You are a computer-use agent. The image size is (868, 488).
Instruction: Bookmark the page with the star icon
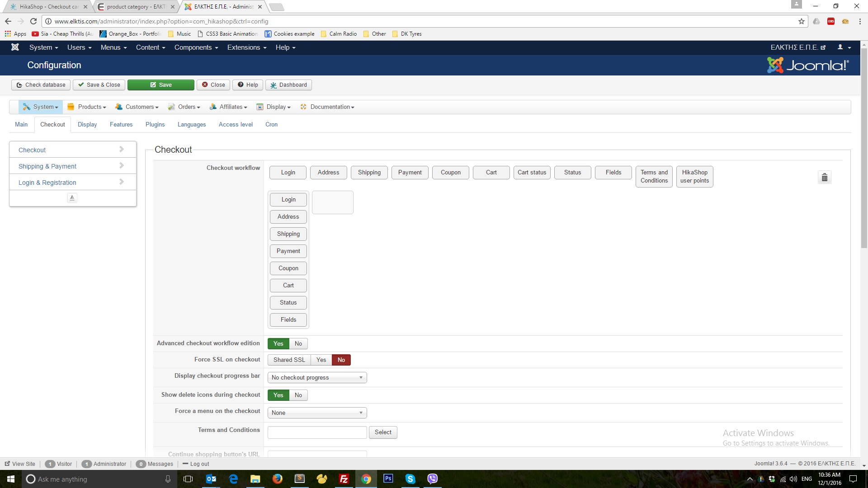pos(801,21)
